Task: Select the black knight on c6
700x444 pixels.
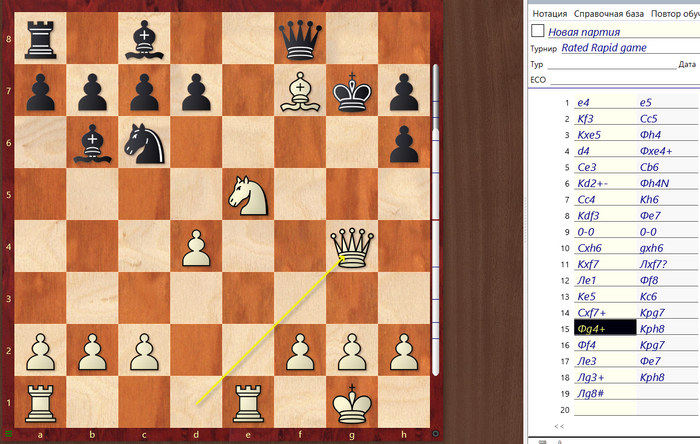Action: (143, 143)
